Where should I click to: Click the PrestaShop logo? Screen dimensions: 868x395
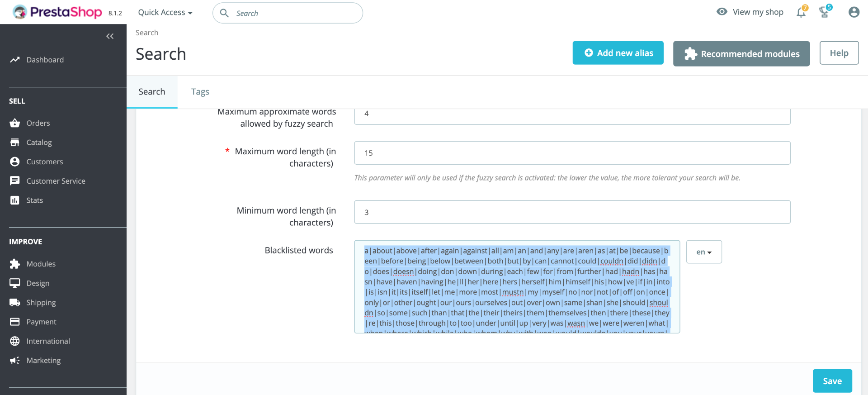click(x=58, y=12)
